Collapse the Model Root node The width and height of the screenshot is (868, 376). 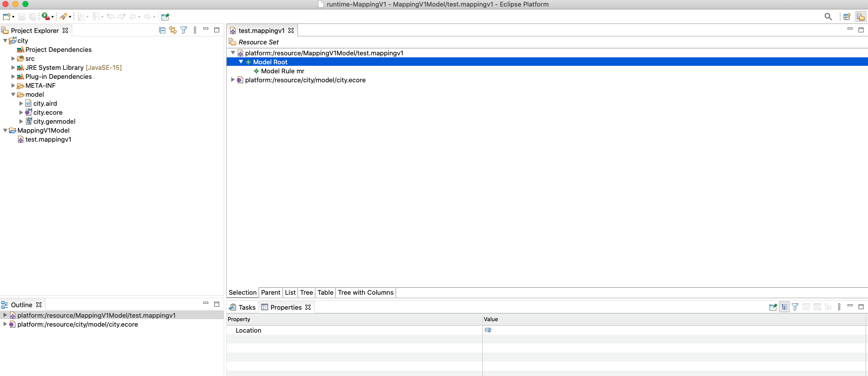(241, 62)
